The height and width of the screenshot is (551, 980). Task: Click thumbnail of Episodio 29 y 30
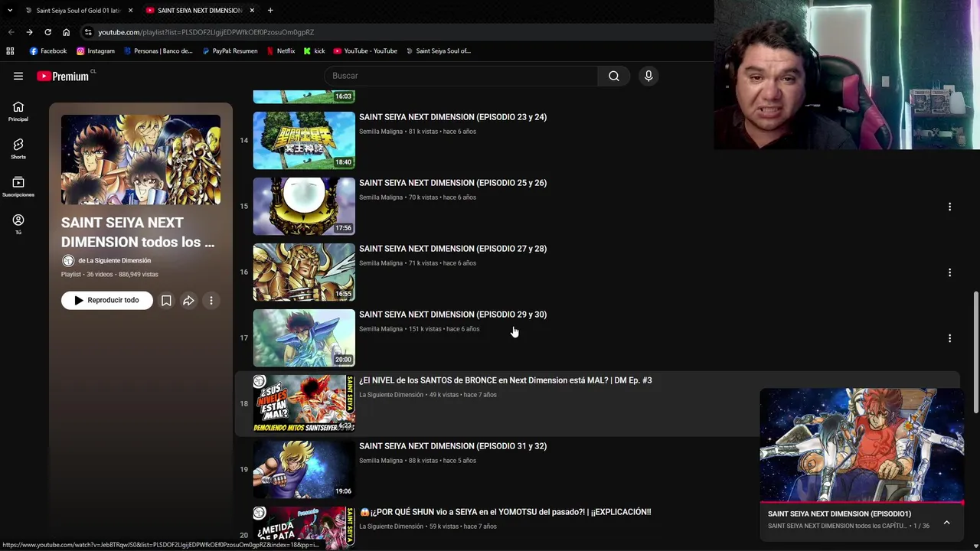(x=304, y=338)
